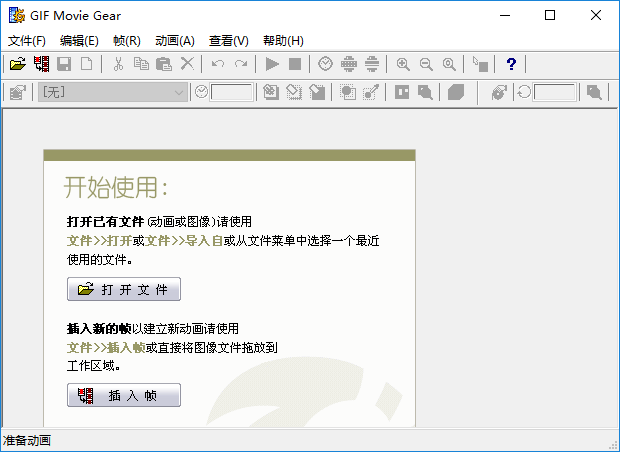This screenshot has width=620, height=452.
Task: Close the GIF Movie Gear window
Action: click(596, 15)
